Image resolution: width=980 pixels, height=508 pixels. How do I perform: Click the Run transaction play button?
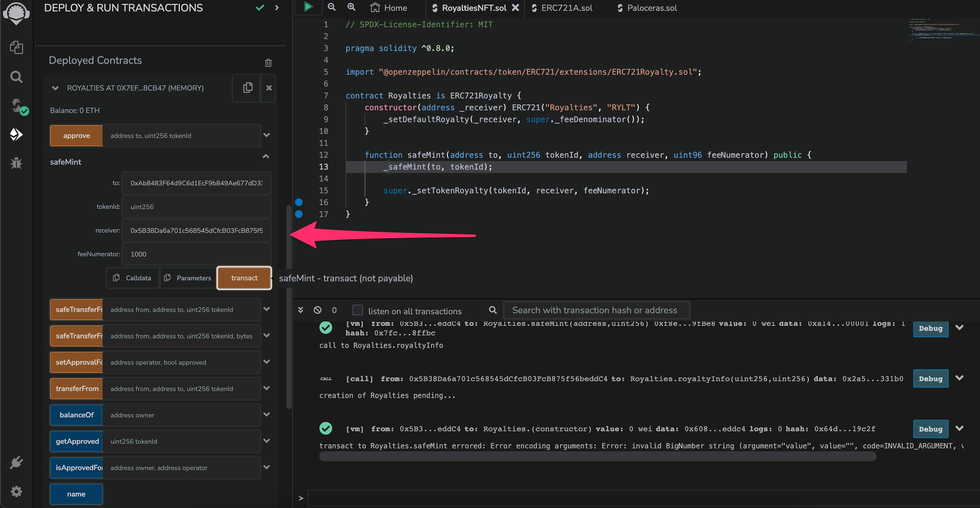point(308,7)
